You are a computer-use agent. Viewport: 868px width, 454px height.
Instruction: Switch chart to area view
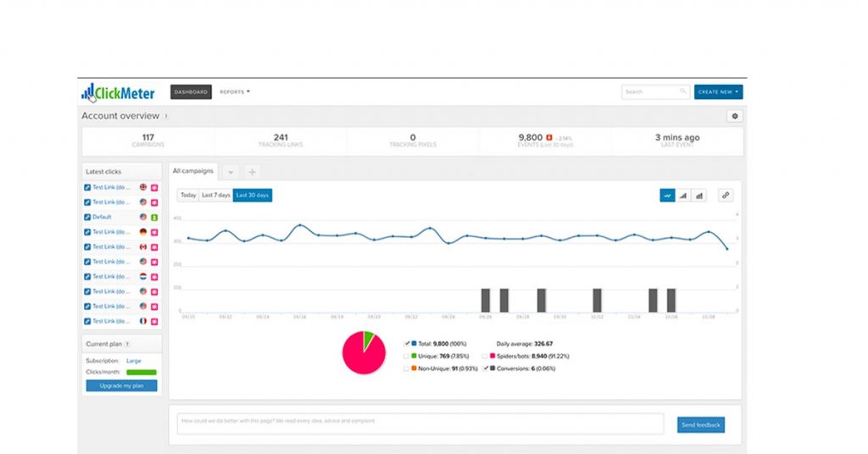pos(684,195)
